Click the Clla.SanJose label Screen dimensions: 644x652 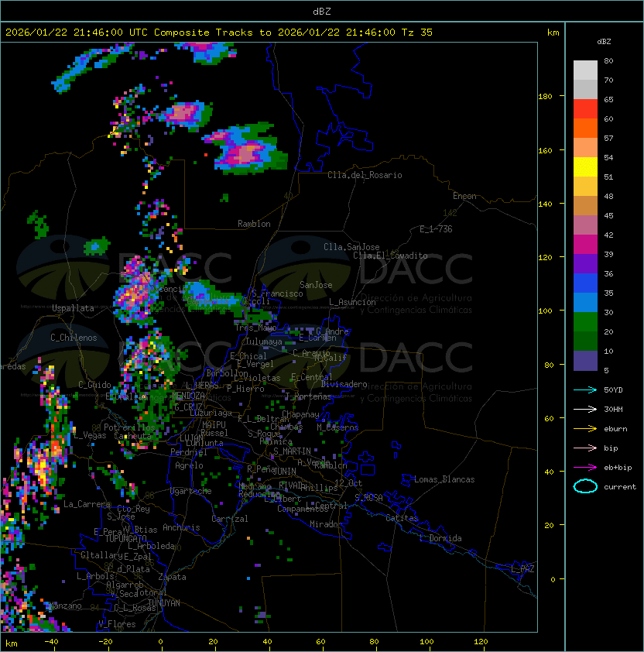(x=351, y=247)
